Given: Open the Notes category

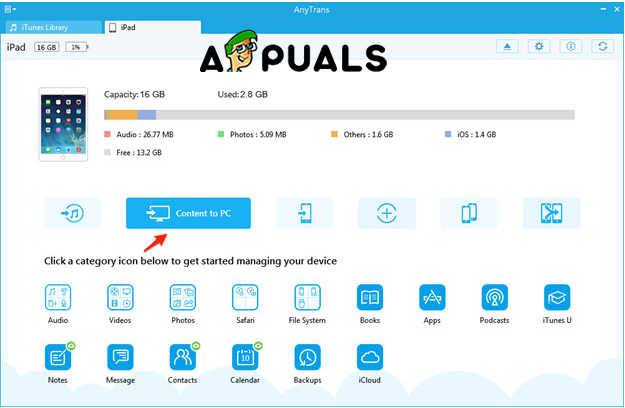Looking at the screenshot, I should (x=58, y=357).
